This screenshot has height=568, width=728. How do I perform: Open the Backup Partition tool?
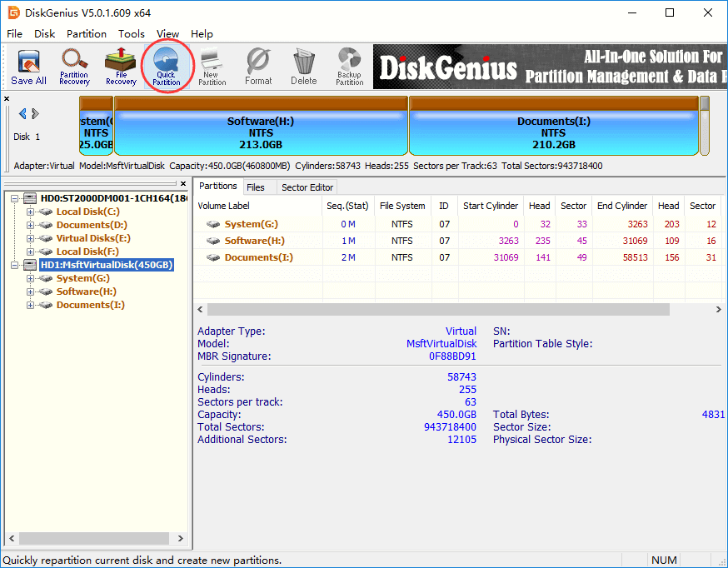tap(350, 67)
